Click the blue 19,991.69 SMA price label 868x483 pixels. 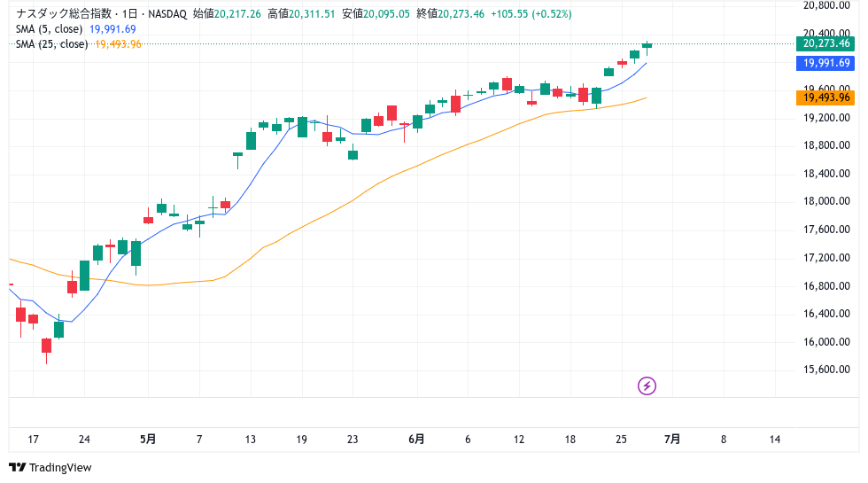coord(825,63)
